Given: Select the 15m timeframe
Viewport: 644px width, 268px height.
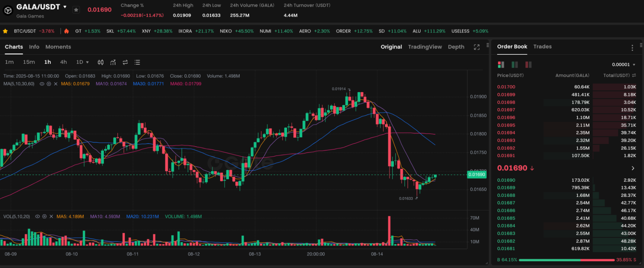Looking at the screenshot, I should coord(29,62).
